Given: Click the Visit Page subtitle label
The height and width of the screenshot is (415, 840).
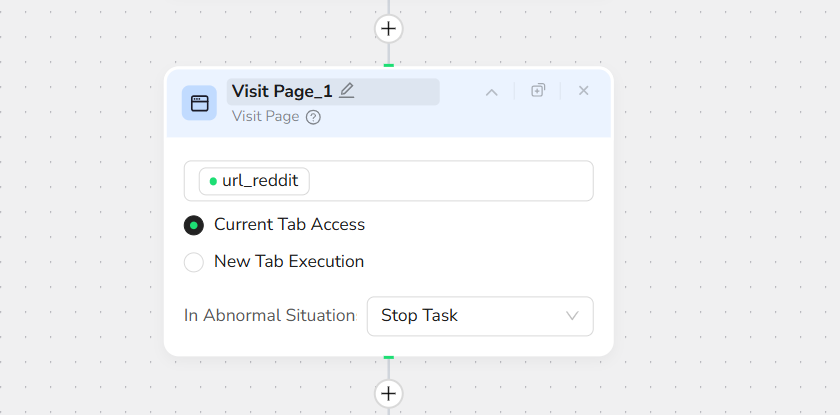Looking at the screenshot, I should 265,117.
